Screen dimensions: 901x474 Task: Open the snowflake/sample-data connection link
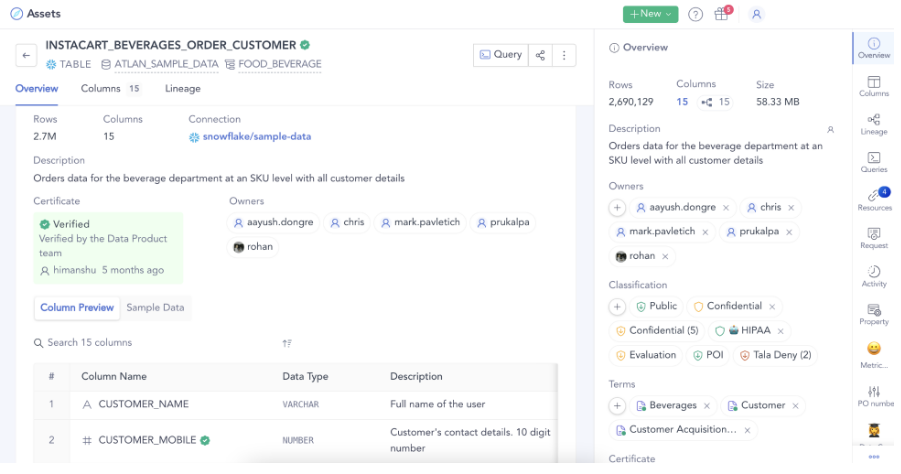(x=256, y=137)
